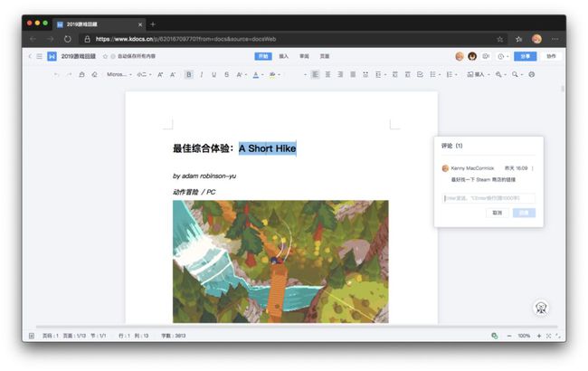Click the format painter icon
588x371 pixels.
pyautogui.click(x=81, y=74)
